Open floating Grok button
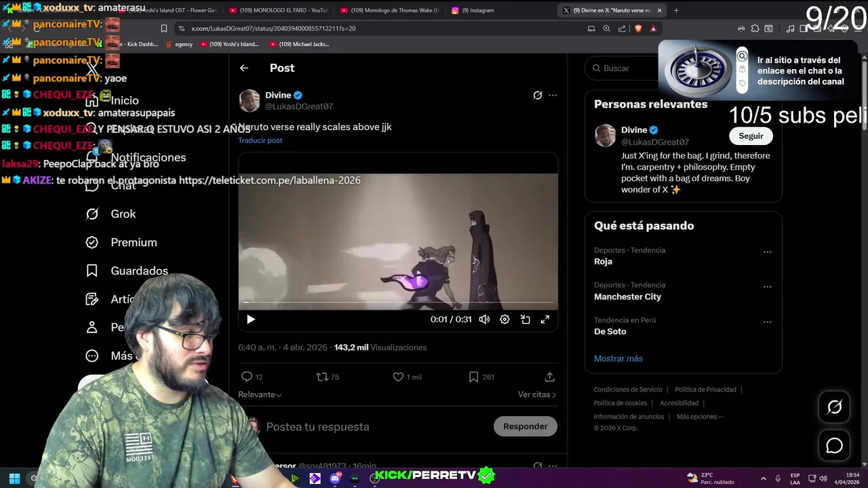Image resolution: width=868 pixels, height=488 pixels. pyautogui.click(x=834, y=407)
